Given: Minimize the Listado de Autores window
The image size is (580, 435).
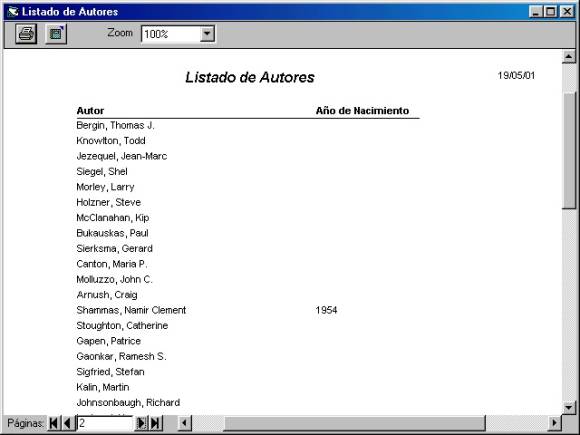Looking at the screenshot, I should point(536,12).
